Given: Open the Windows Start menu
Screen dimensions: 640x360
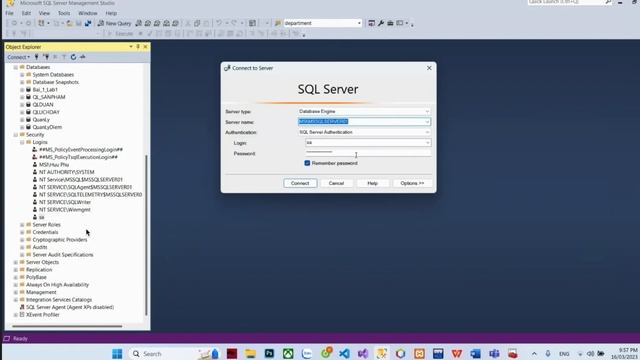Looking at the screenshot, I should click(x=117, y=353).
